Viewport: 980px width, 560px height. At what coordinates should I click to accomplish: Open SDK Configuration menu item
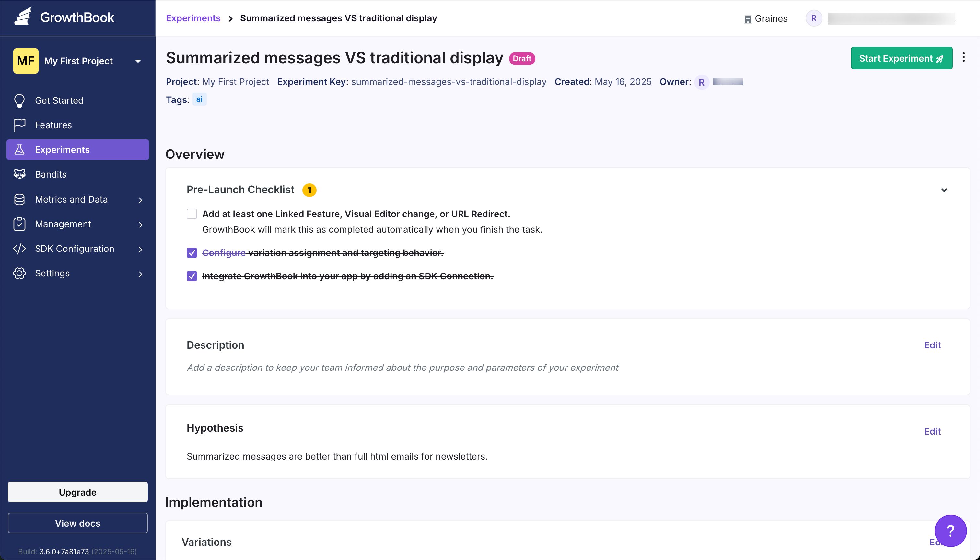click(x=78, y=249)
